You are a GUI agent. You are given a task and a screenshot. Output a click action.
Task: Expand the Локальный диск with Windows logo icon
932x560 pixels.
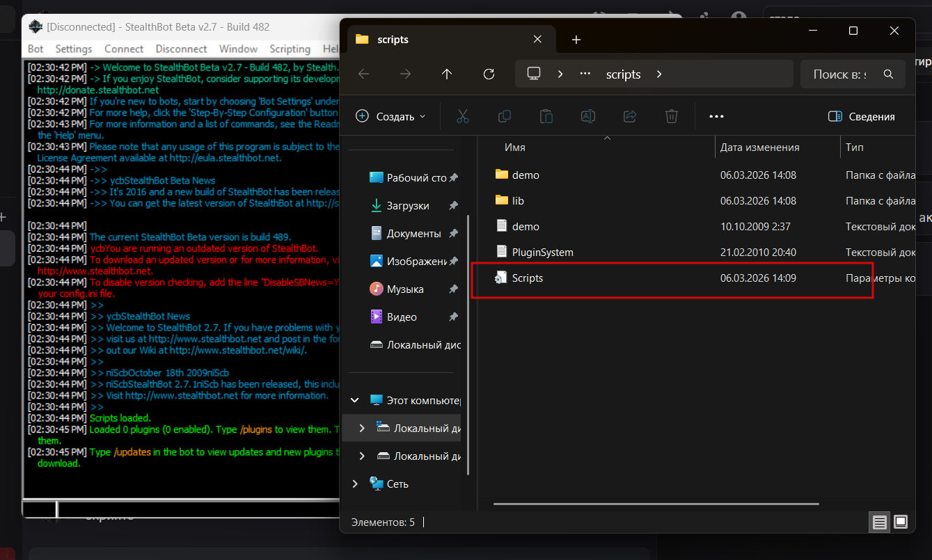click(362, 429)
